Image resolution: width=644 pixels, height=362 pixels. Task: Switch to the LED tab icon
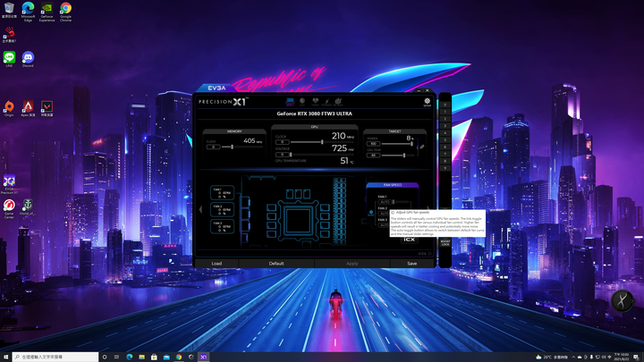(302, 101)
